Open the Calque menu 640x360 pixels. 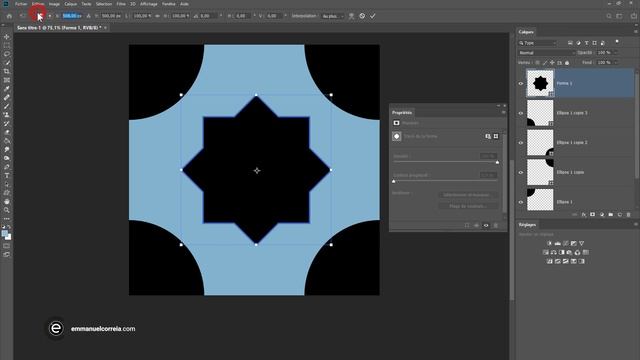tap(71, 4)
